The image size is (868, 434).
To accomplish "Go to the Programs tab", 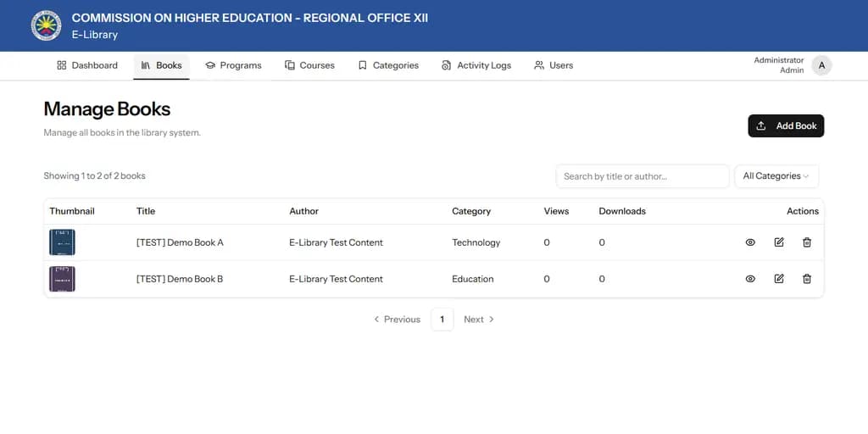I will pyautogui.click(x=233, y=65).
